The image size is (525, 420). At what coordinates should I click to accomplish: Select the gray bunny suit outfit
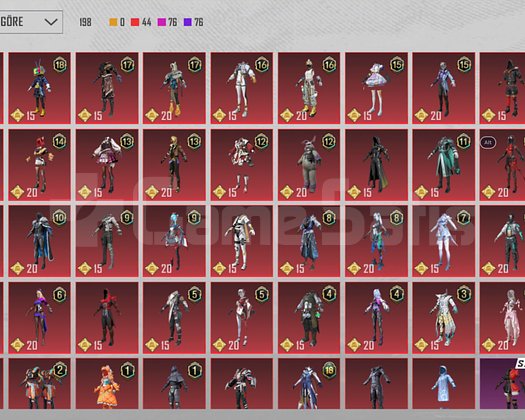point(309,165)
